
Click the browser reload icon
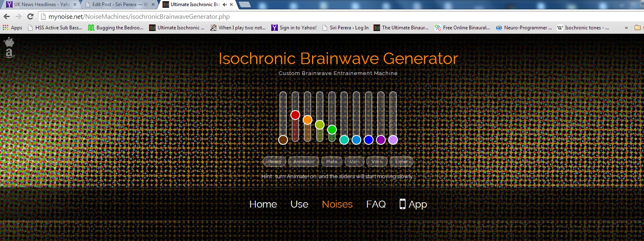[x=30, y=16]
